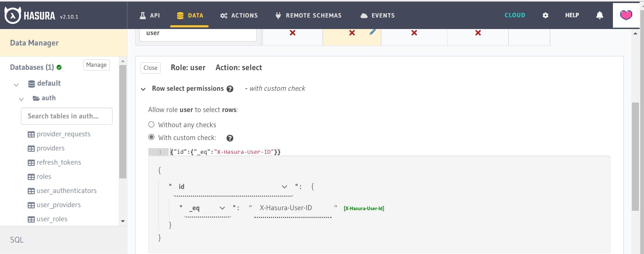This screenshot has width=644, height=254.
Task: Click the fourth red X permission cell
Action: [478, 33]
